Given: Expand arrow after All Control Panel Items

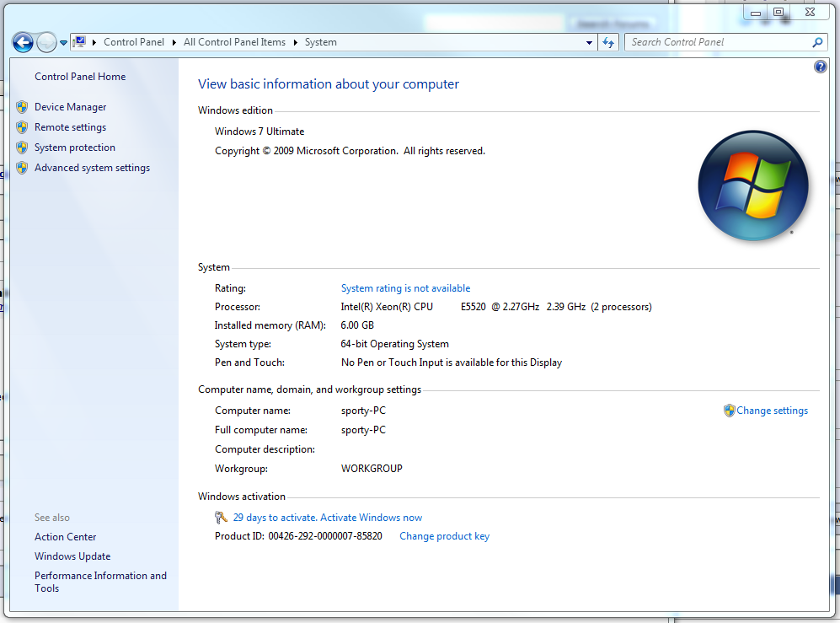Looking at the screenshot, I should [x=295, y=42].
